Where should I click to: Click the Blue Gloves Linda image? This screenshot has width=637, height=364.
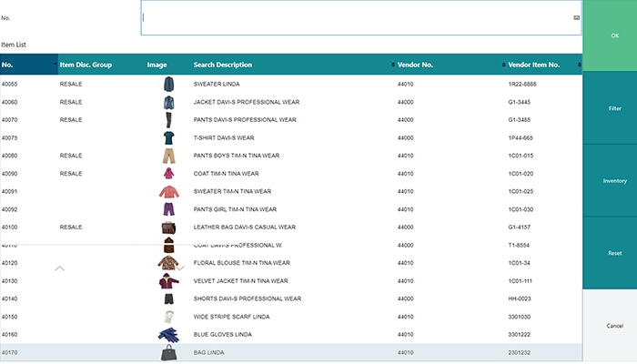coord(168,334)
